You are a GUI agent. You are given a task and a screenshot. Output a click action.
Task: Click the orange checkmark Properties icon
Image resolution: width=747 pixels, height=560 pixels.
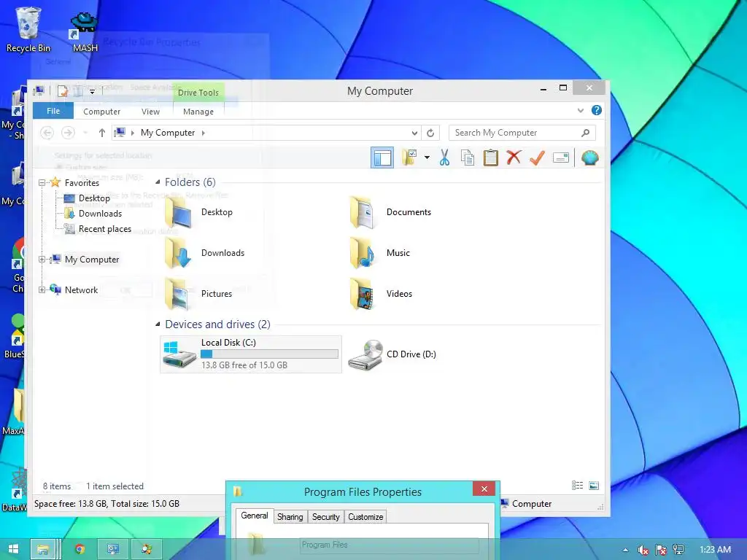point(537,157)
